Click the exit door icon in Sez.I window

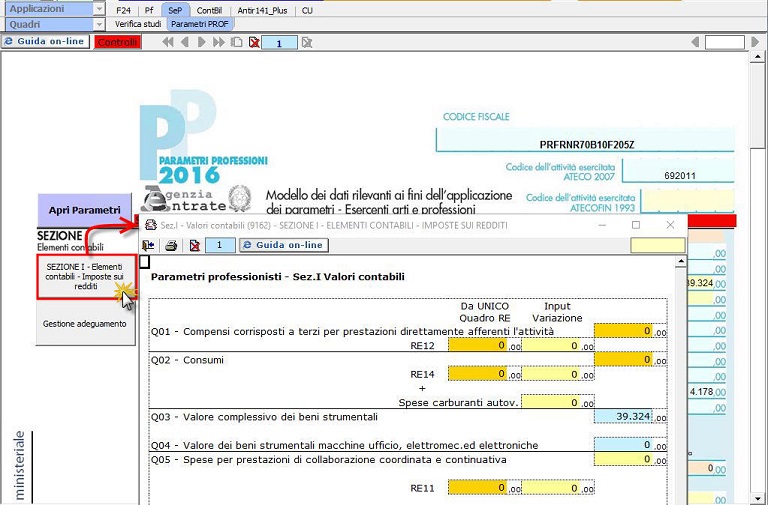148,245
